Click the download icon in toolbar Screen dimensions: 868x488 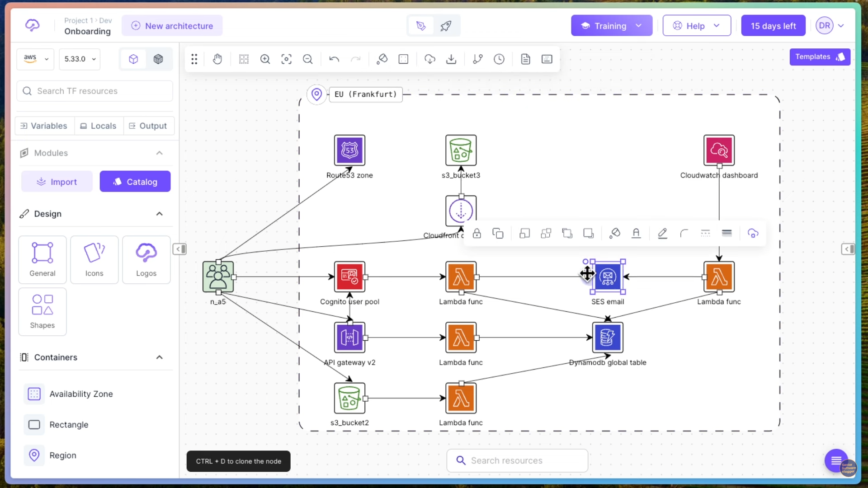pyautogui.click(x=451, y=59)
